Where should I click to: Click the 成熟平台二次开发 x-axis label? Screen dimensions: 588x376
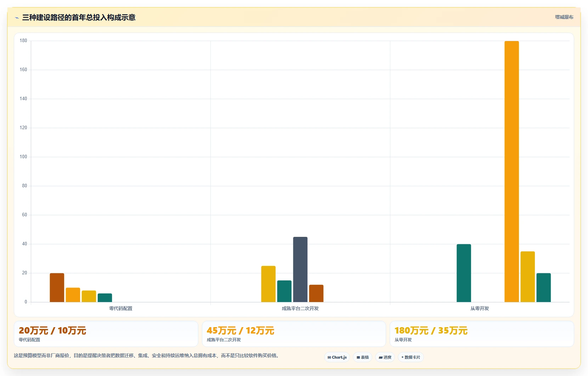point(300,308)
